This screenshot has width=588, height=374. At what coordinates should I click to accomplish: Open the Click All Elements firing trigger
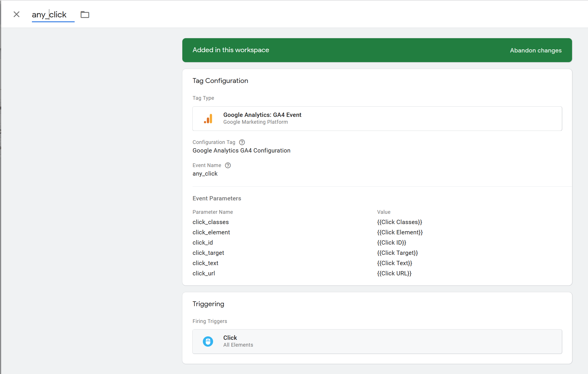[x=377, y=342]
